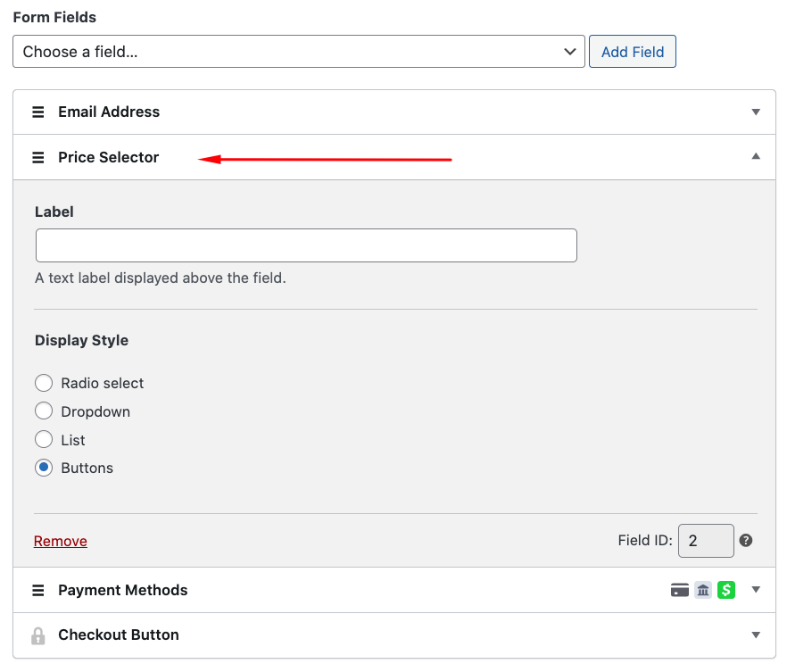Click the Checkout Button lock icon
The image size is (787, 672).
click(x=38, y=635)
